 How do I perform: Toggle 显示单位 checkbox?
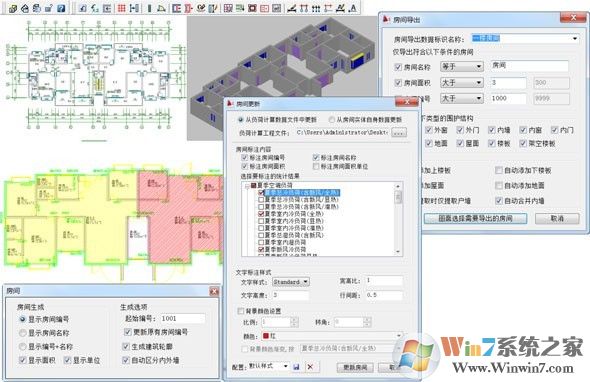pyautogui.click(x=67, y=360)
